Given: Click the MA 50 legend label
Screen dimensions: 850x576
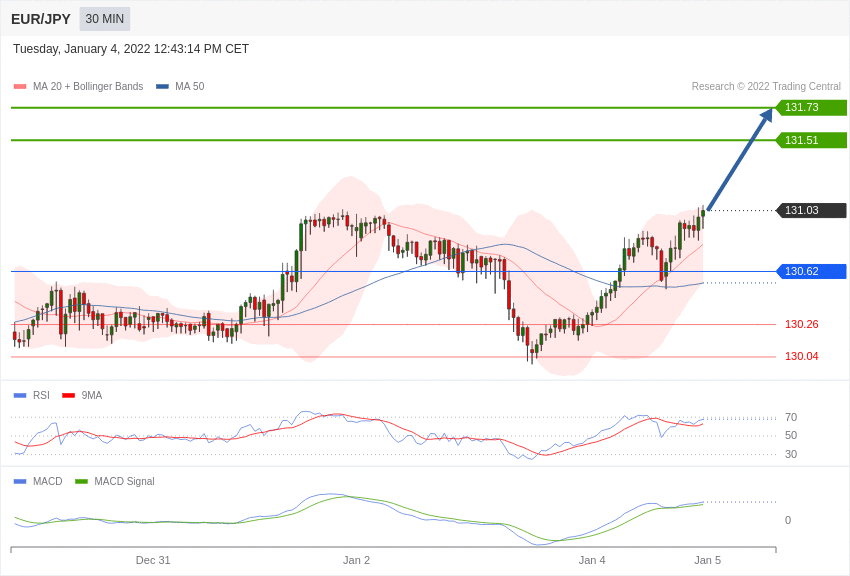Looking at the screenshot, I should point(189,86).
